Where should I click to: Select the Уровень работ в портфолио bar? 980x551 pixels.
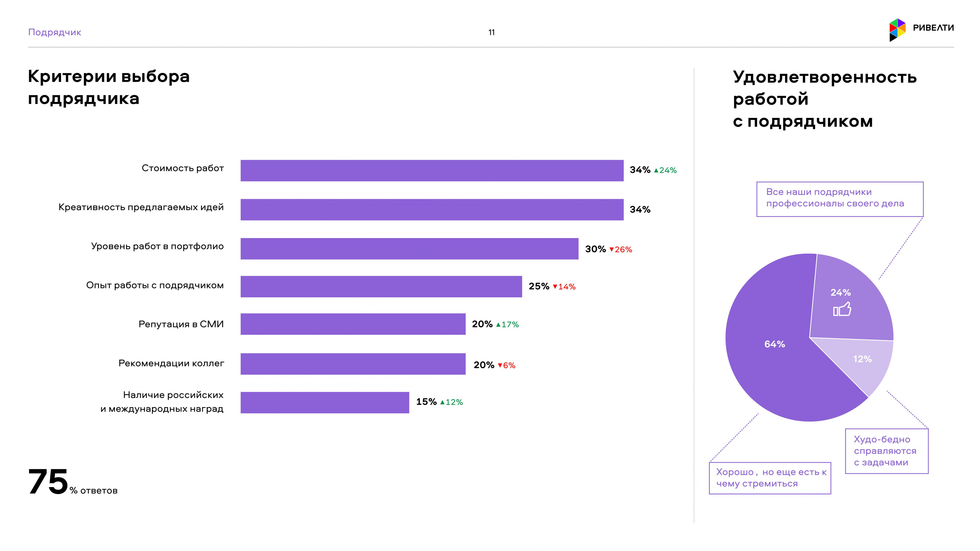(x=410, y=249)
